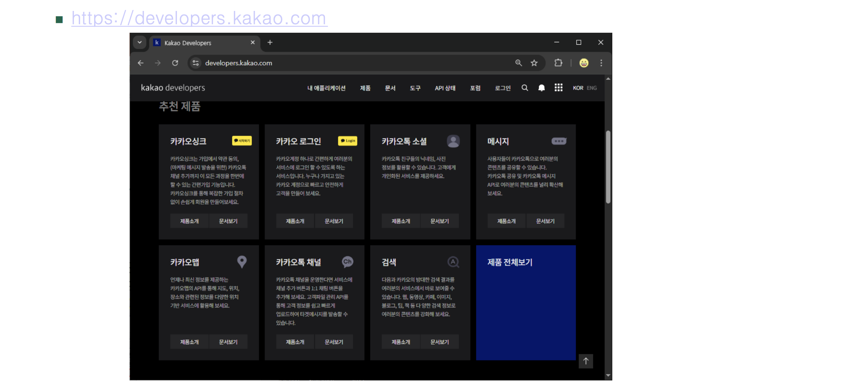Viewport: 868px width, 390px height.
Task: Click the Chrome profile emoji avatar
Action: 584,63
